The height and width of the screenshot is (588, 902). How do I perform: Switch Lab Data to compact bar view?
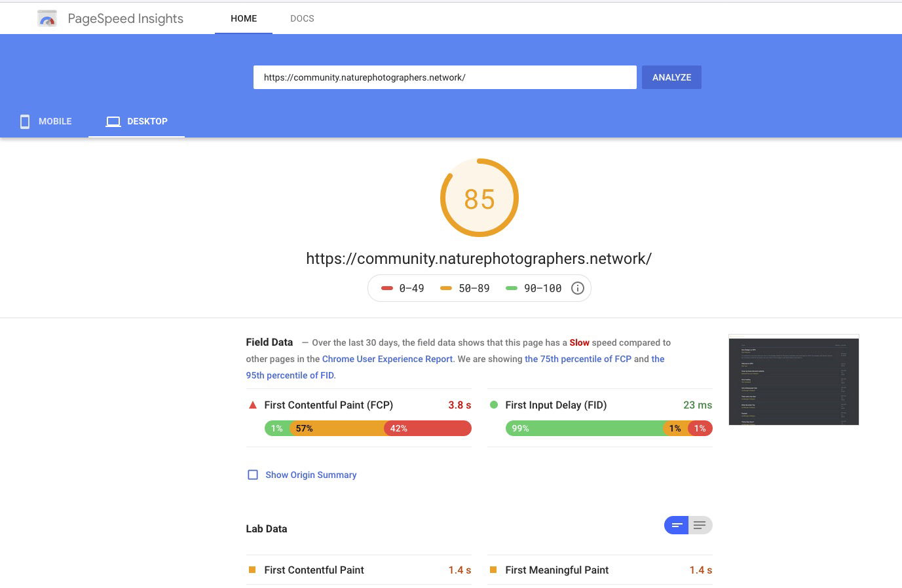pyautogui.click(x=677, y=525)
